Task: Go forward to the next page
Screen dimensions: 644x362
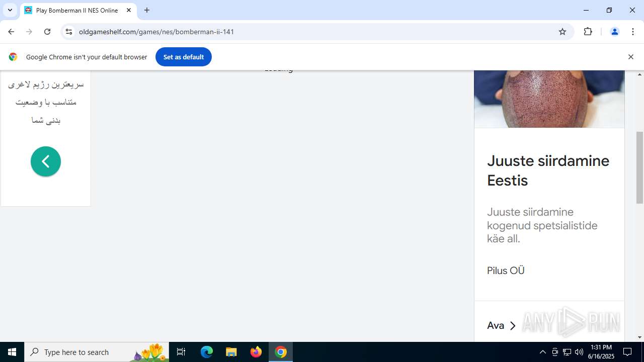Action: point(29,32)
